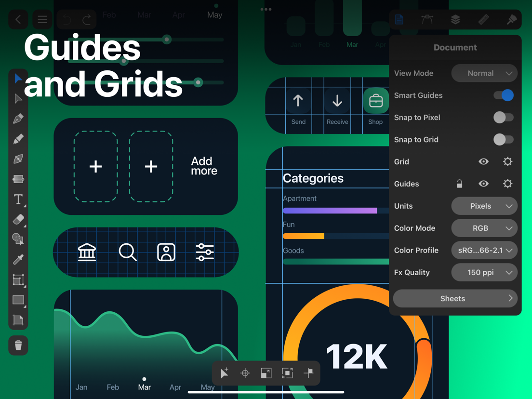The height and width of the screenshot is (399, 532).
Task: Tap the pin anchor icon in bottom bar
Action: coord(308,373)
